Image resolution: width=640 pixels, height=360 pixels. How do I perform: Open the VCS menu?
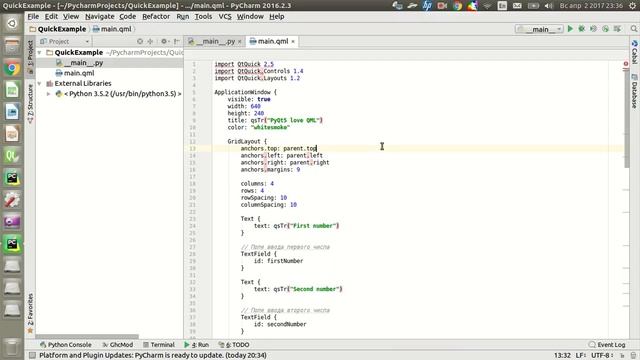[225, 16]
